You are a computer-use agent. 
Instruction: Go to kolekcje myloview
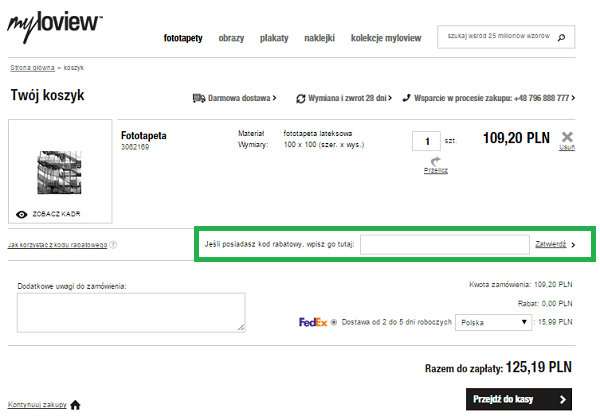point(386,39)
